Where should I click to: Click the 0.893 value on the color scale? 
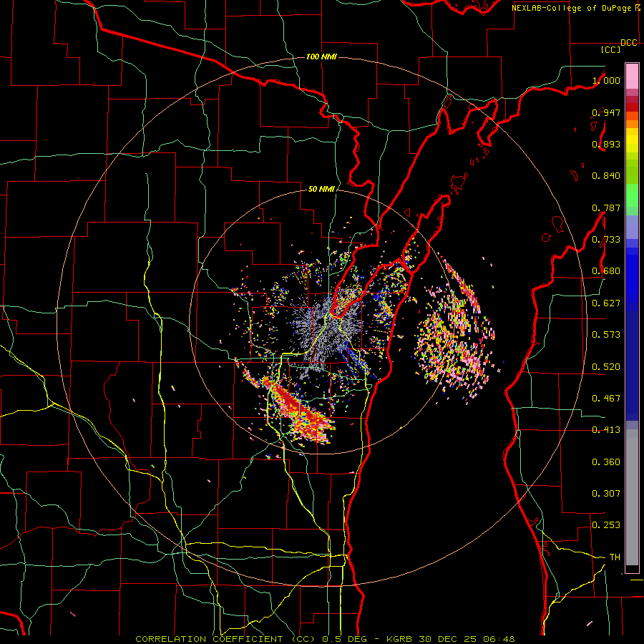click(606, 144)
